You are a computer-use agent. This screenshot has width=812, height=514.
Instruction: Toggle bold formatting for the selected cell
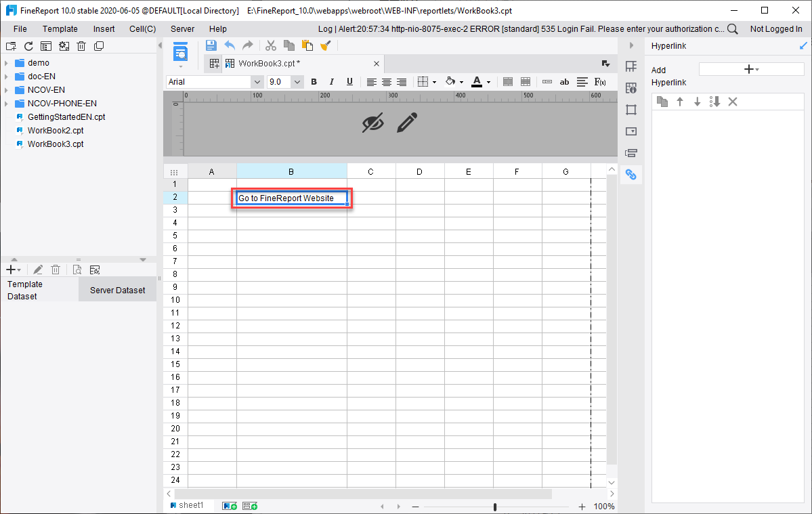[x=314, y=81]
